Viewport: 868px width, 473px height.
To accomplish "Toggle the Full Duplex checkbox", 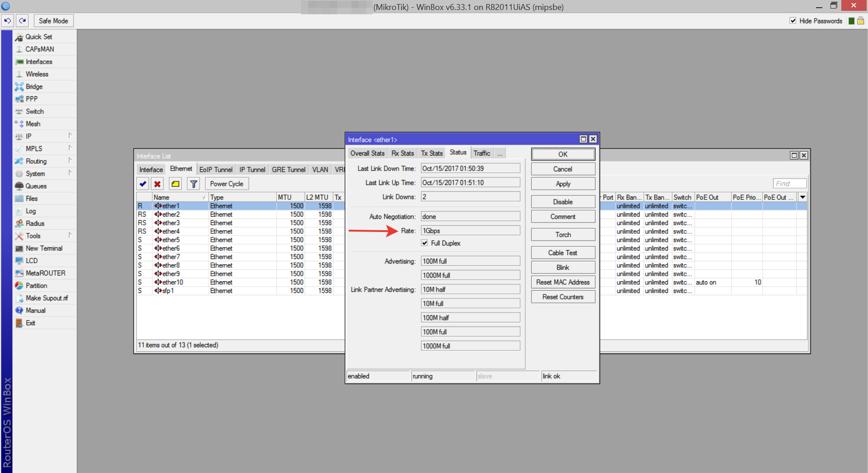I will (425, 243).
